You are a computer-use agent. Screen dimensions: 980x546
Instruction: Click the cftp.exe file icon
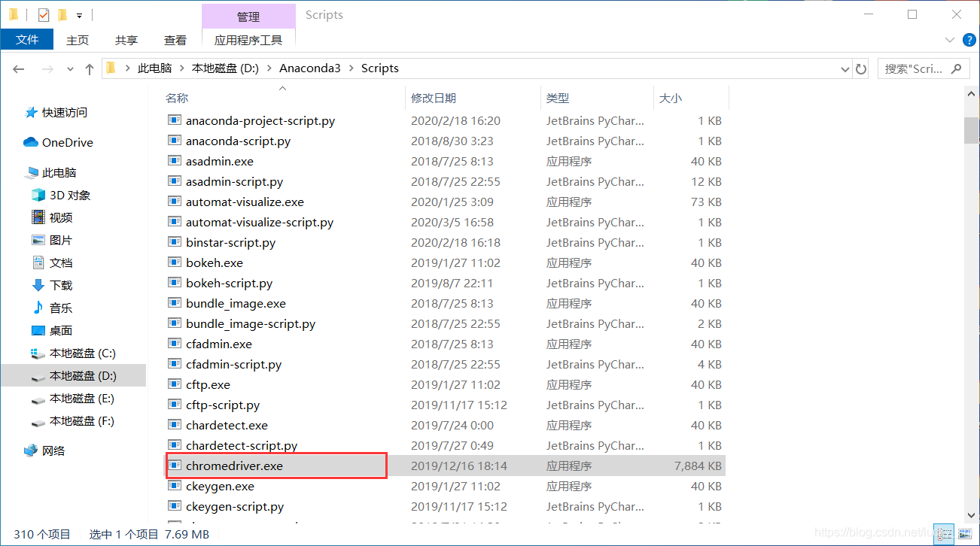[175, 384]
